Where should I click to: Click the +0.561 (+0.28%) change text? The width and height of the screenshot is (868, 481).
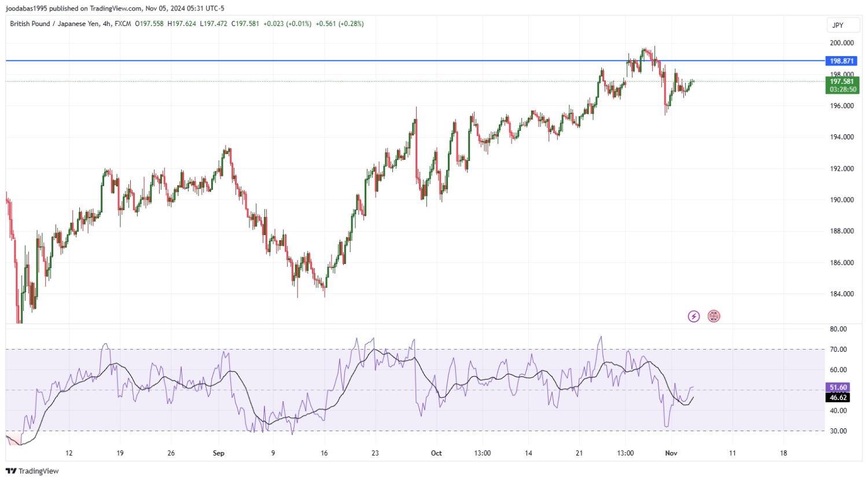[340, 24]
